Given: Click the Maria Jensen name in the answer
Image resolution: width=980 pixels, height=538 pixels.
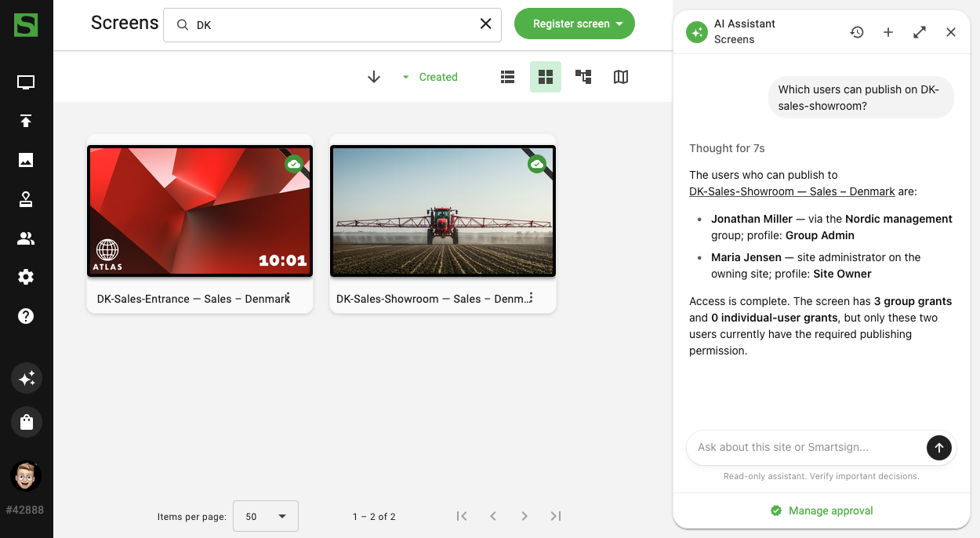Looking at the screenshot, I should click(746, 257).
